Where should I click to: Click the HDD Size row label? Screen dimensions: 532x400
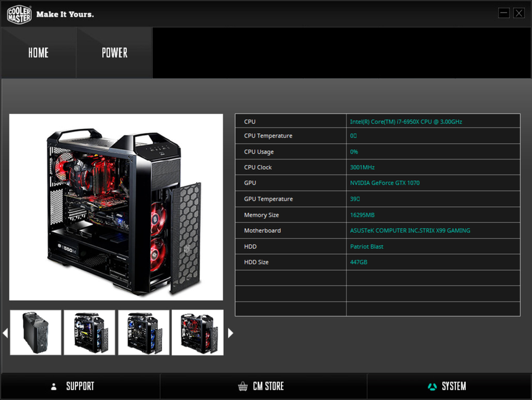256,262
